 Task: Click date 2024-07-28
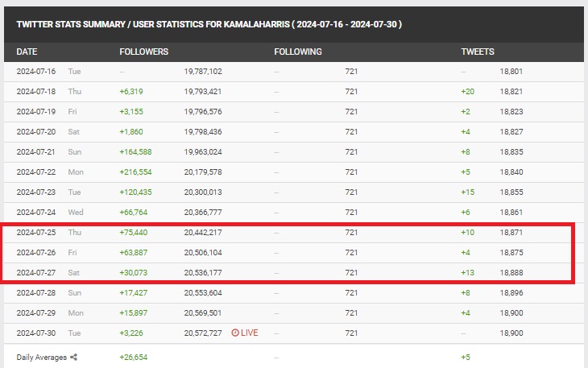coord(36,292)
